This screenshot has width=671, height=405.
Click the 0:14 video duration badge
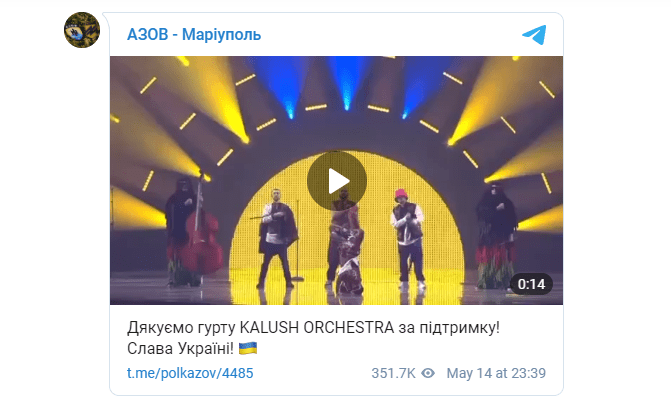531,284
